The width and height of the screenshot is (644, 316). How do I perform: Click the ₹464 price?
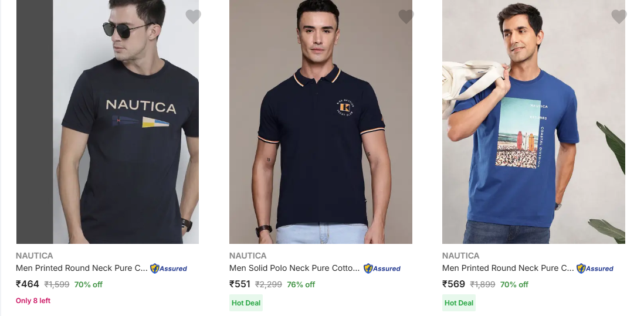click(x=28, y=284)
